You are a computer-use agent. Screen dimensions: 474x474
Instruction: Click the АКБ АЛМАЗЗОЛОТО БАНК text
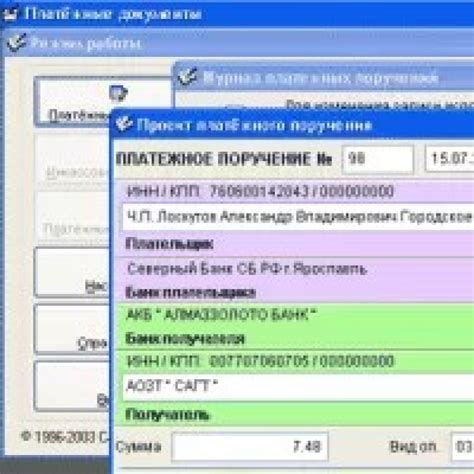pyautogui.click(x=221, y=315)
